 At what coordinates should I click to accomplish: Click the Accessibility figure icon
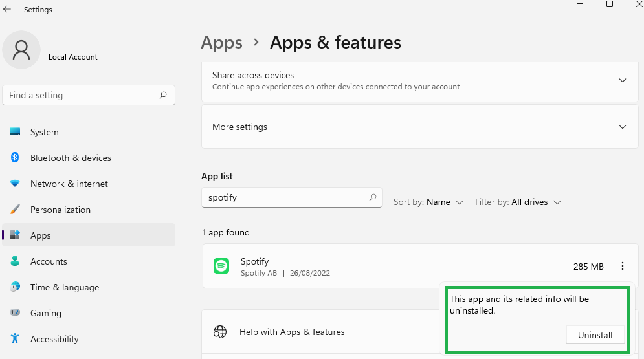[x=15, y=338]
